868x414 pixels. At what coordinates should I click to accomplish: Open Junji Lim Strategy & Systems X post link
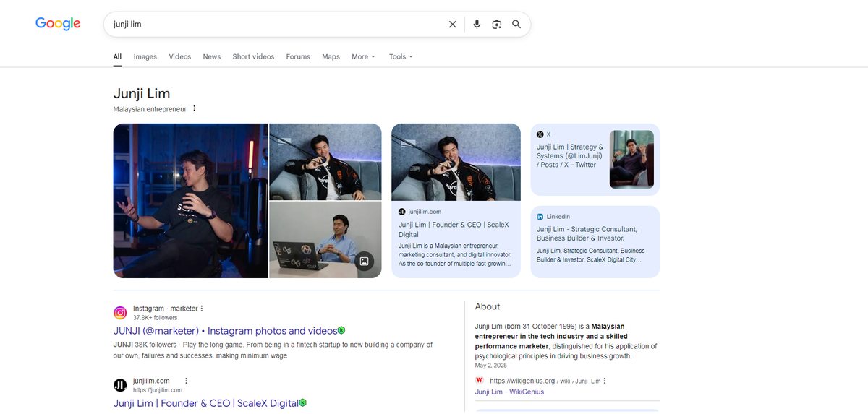coord(570,155)
